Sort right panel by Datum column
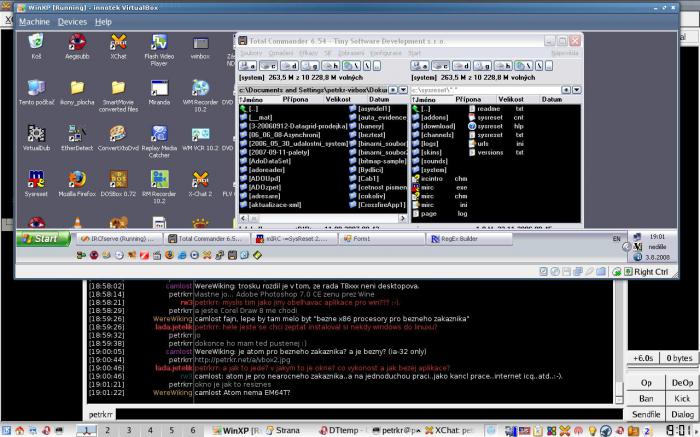Image resolution: width=700 pixels, height=437 pixels. tap(552, 99)
